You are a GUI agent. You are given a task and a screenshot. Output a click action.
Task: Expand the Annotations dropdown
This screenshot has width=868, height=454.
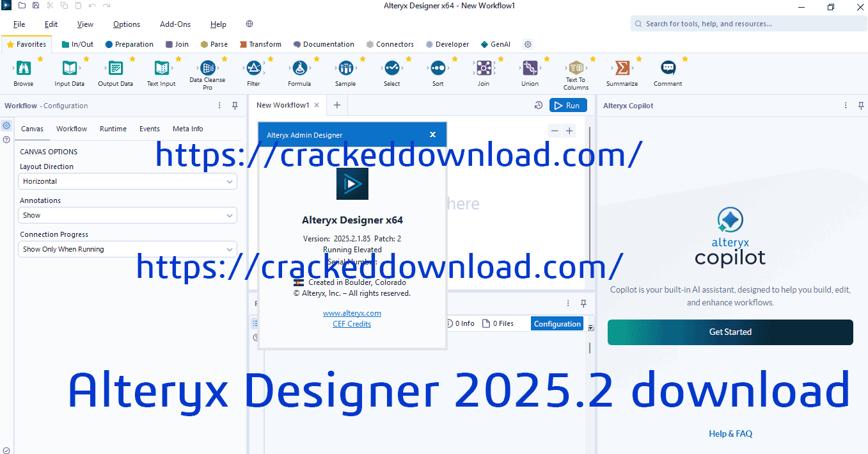click(x=127, y=216)
